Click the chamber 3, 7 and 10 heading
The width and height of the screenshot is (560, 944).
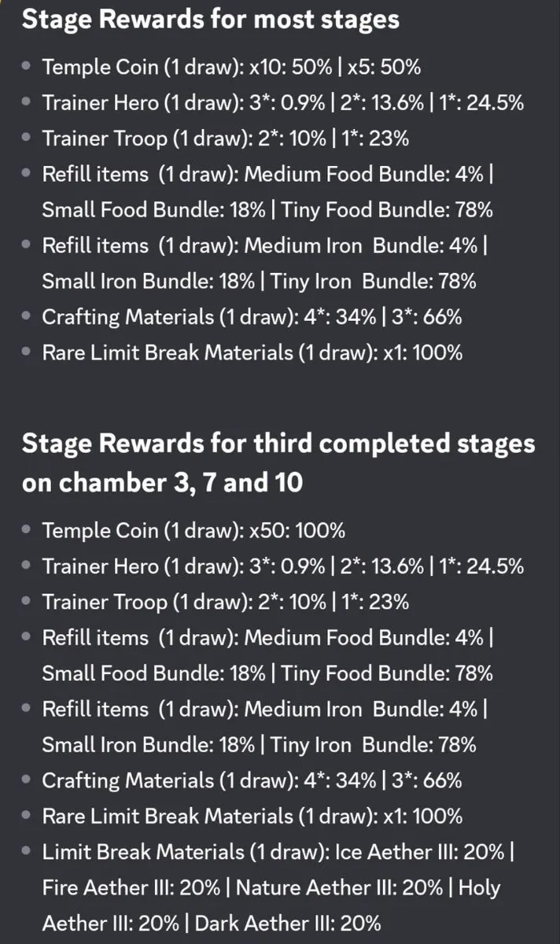[278, 462]
